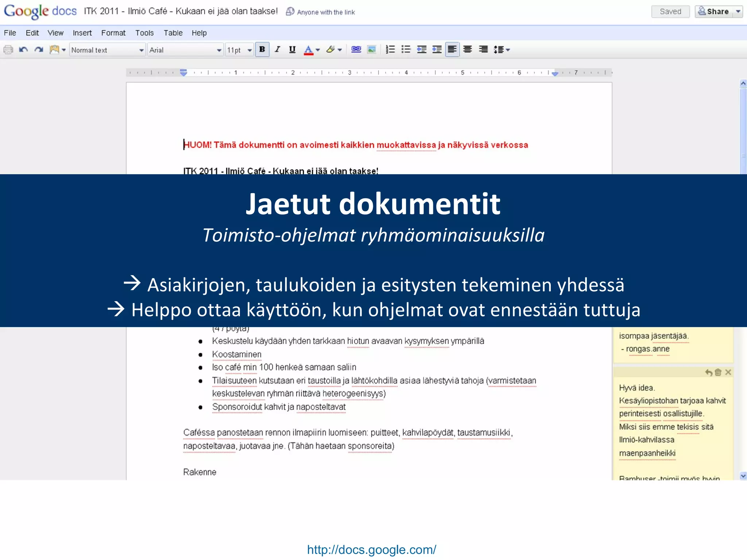The width and height of the screenshot is (747, 560).
Task: Open the Share dropdown arrow
Action: point(738,12)
